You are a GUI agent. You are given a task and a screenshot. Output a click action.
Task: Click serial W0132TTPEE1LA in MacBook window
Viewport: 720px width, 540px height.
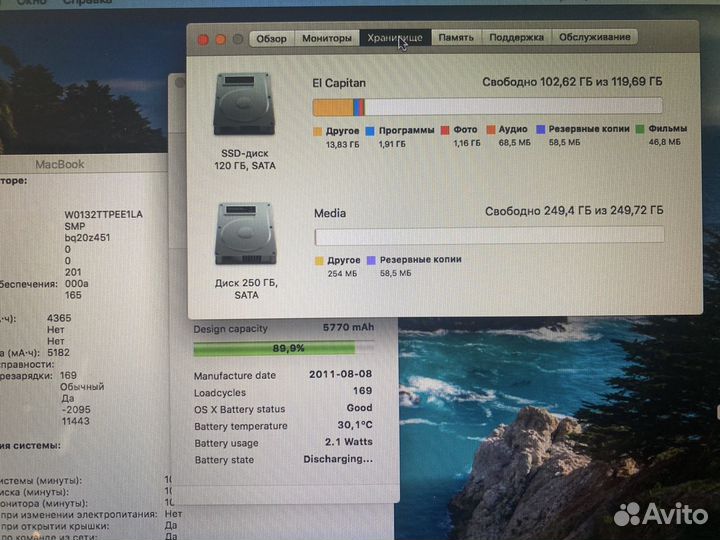click(x=103, y=214)
